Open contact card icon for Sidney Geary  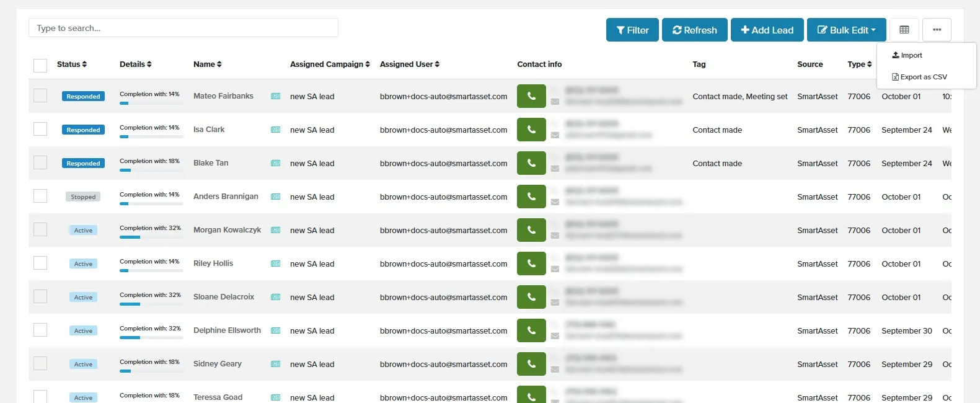click(276, 364)
